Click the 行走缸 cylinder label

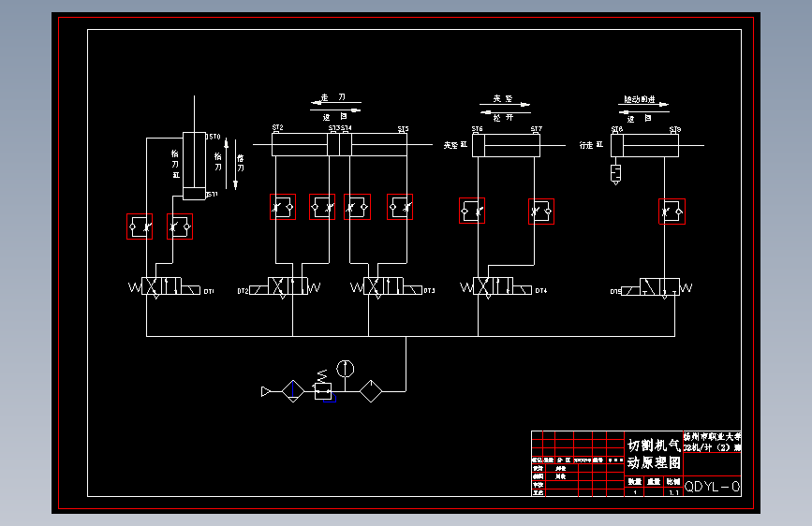tap(591, 145)
